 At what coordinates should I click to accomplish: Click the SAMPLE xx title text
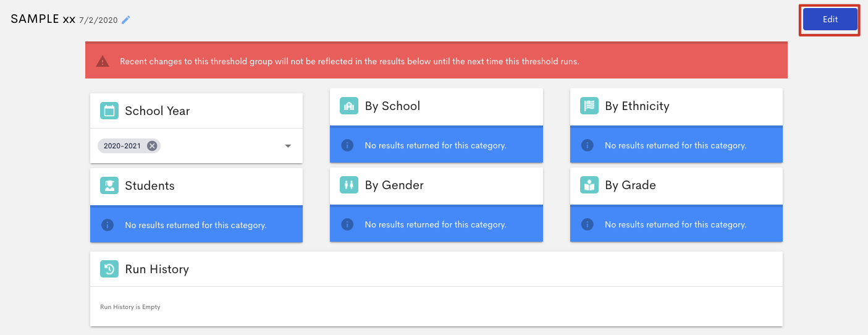coord(43,19)
